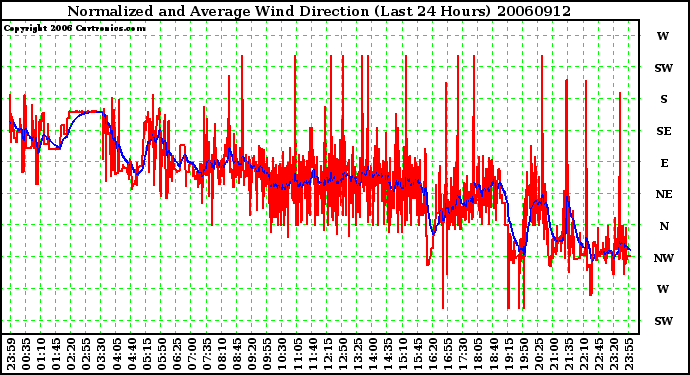Select the '14:35' time label
Screen dimensions: 690x375
pyautogui.click(x=388, y=354)
